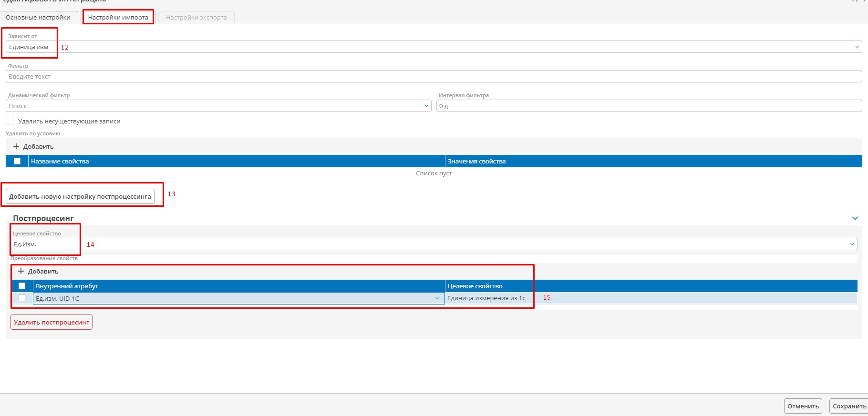The height and width of the screenshot is (416, 868).
Task: Click the Фильтр text input field
Action: 434,76
